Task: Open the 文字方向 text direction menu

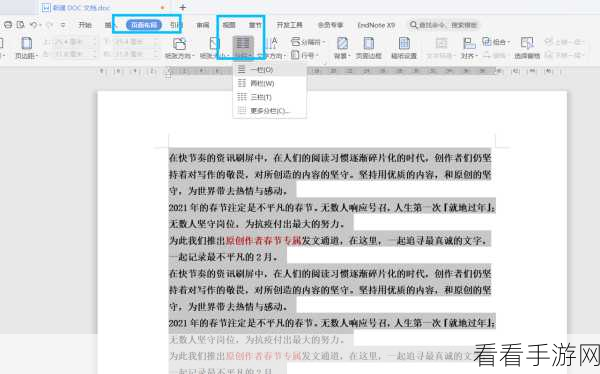Action: [271, 48]
